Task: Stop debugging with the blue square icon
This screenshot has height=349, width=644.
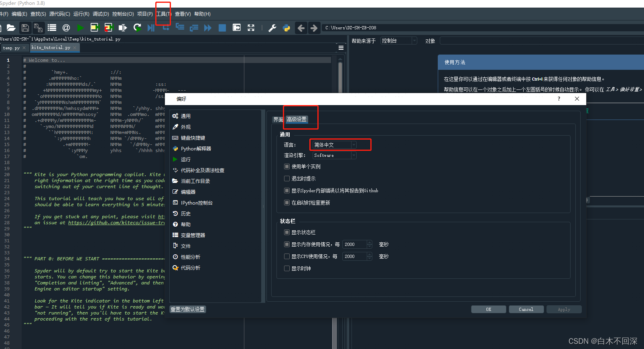Action: pyautogui.click(x=222, y=28)
